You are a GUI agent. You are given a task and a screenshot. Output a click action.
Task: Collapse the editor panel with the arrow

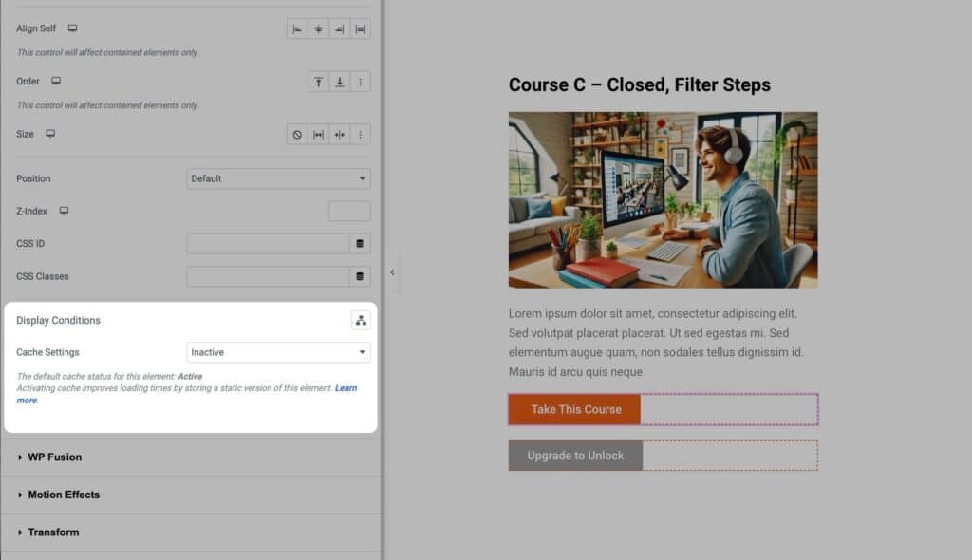click(x=392, y=272)
